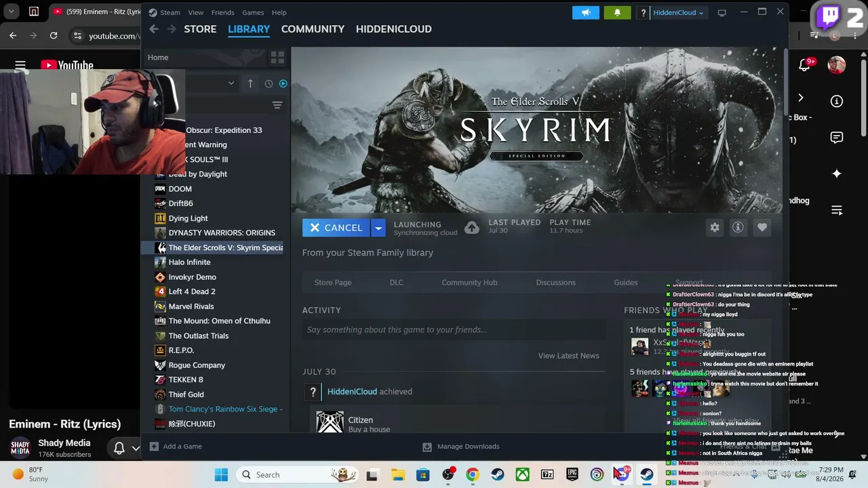Open Skyrim Guides link
This screenshot has height=488, width=868.
click(625, 283)
